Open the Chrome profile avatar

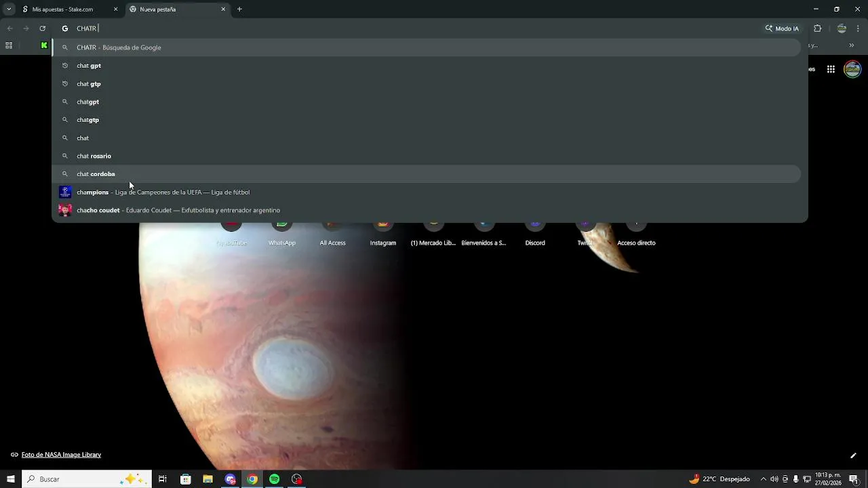tap(842, 28)
